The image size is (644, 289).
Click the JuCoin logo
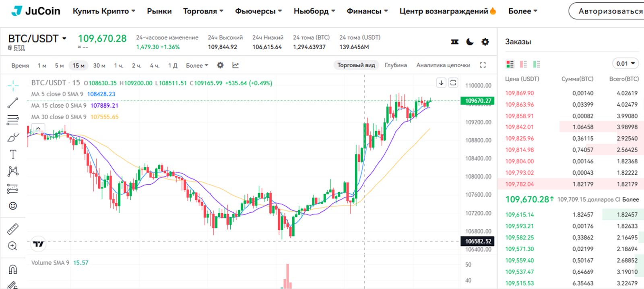click(36, 11)
